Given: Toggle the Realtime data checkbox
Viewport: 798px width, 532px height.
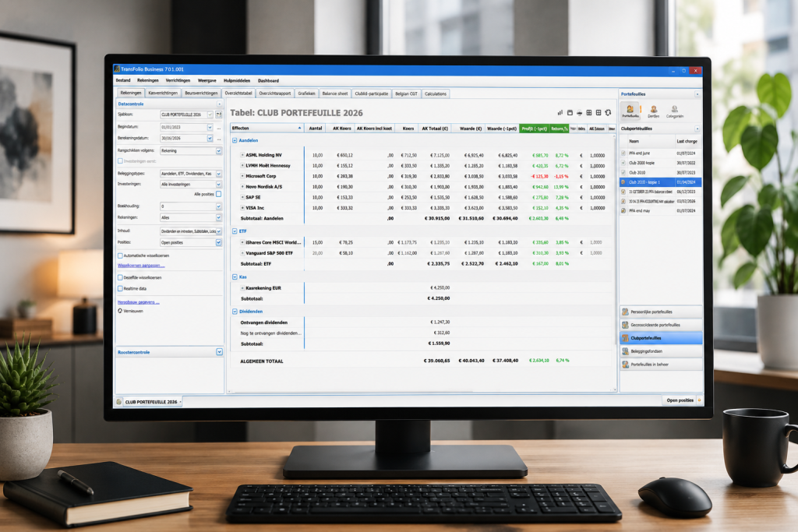Looking at the screenshot, I should pos(120,288).
